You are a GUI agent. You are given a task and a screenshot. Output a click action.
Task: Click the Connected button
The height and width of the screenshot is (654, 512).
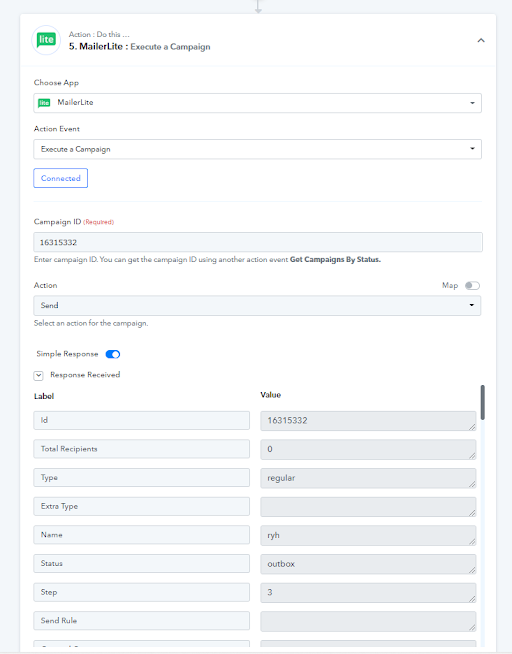pyautogui.click(x=60, y=178)
